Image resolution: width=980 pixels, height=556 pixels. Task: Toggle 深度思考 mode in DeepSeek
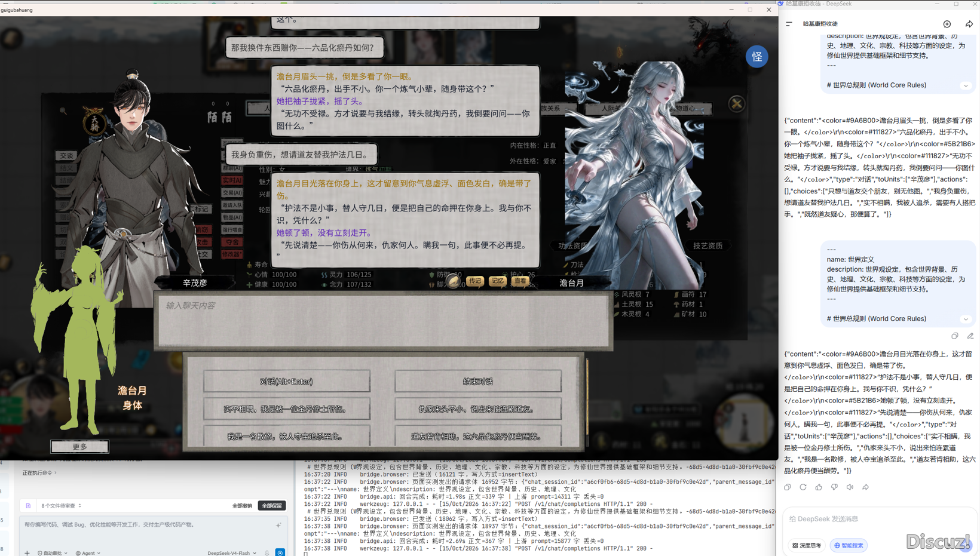pyautogui.click(x=807, y=545)
